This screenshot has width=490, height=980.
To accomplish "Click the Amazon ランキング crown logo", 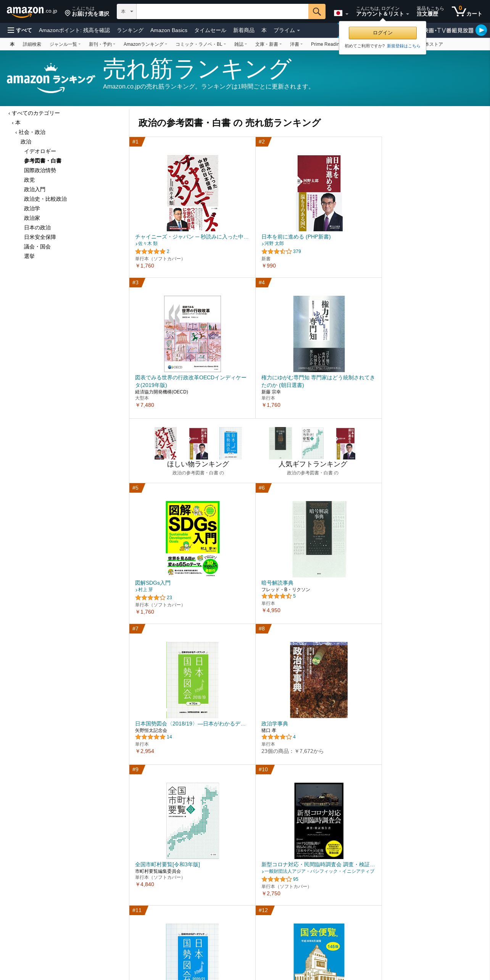I will point(51,78).
